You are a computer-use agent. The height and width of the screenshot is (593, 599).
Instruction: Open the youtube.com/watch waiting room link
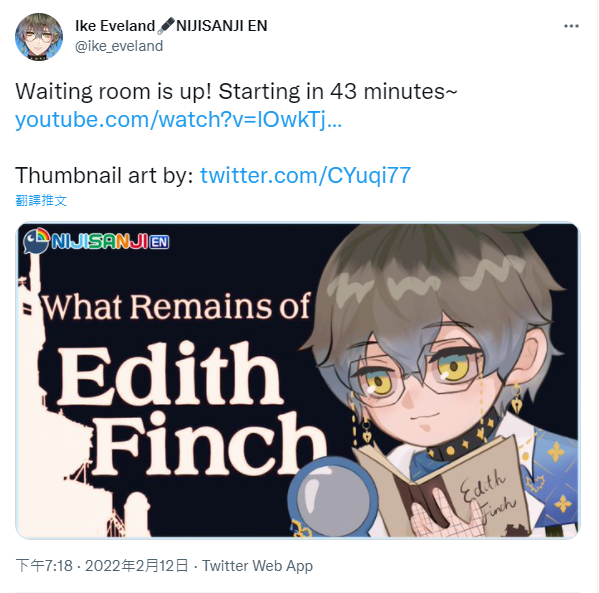(x=178, y=120)
